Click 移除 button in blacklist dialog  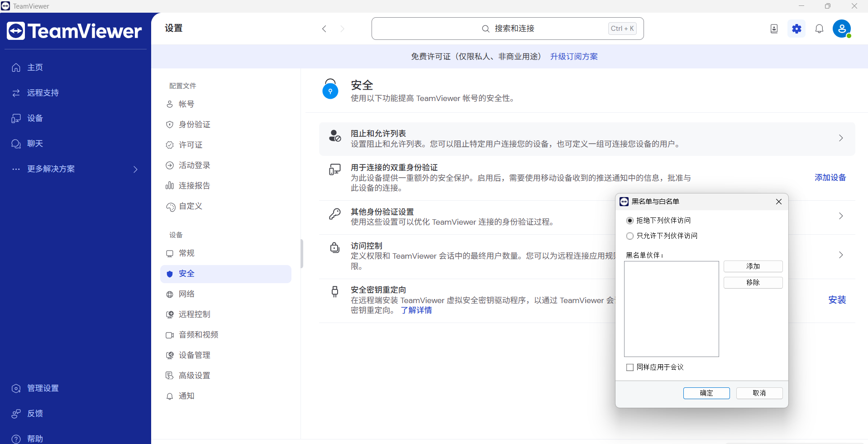coord(753,283)
